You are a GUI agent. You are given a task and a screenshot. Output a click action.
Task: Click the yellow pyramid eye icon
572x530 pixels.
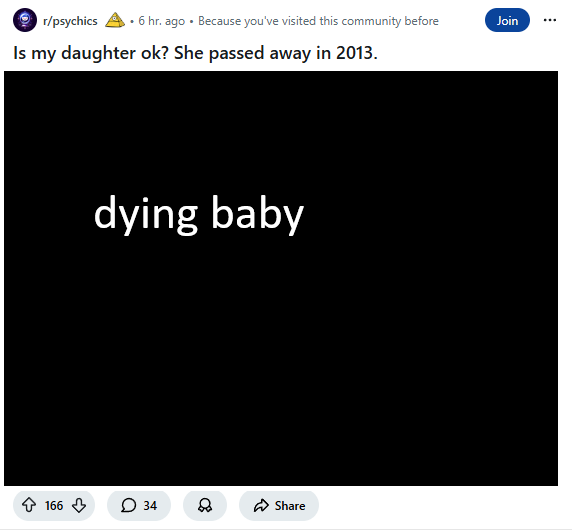[x=115, y=20]
